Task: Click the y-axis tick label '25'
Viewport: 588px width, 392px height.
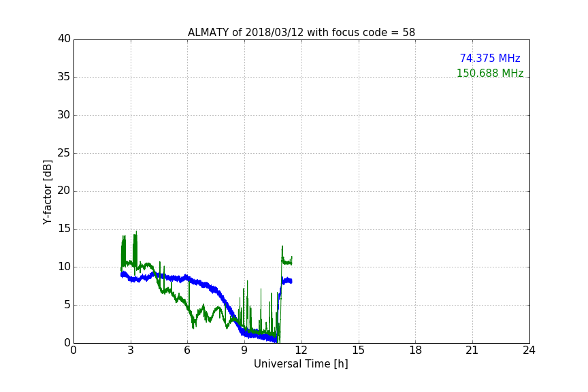Action: (x=64, y=152)
